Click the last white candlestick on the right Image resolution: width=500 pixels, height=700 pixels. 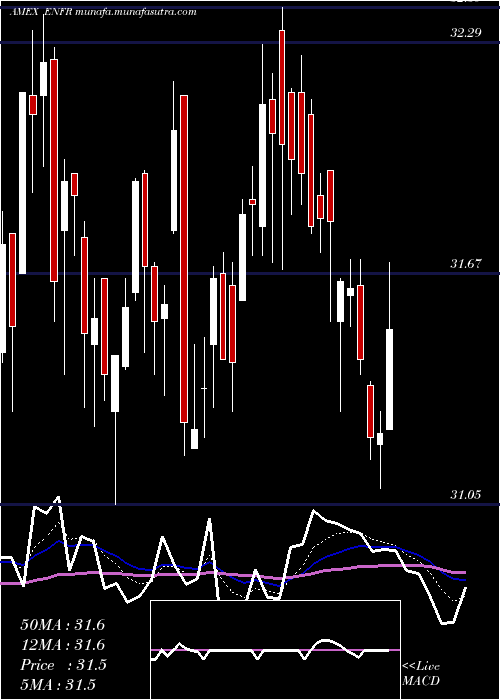coord(389,379)
